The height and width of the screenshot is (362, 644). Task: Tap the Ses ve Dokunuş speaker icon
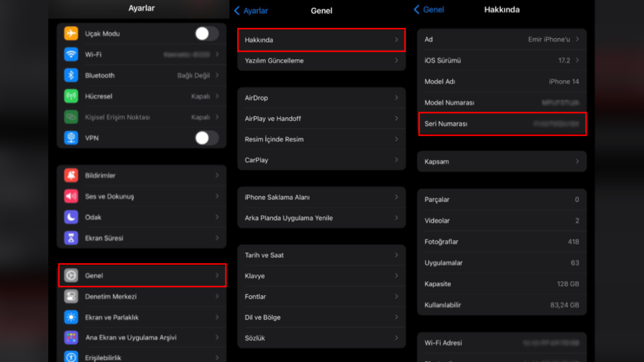coord(71,196)
